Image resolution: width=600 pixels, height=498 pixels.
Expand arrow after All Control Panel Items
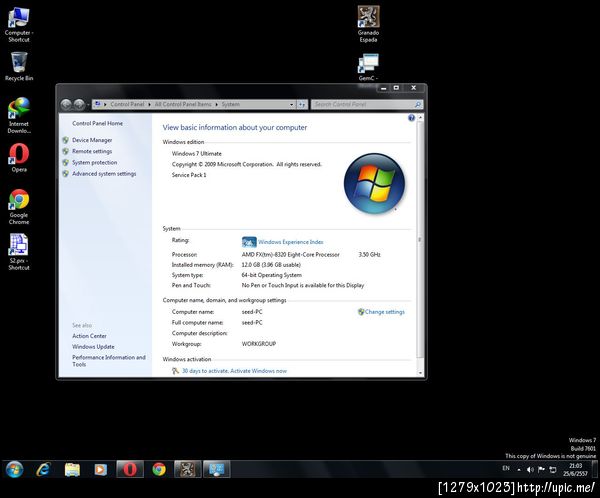pyautogui.click(x=217, y=104)
